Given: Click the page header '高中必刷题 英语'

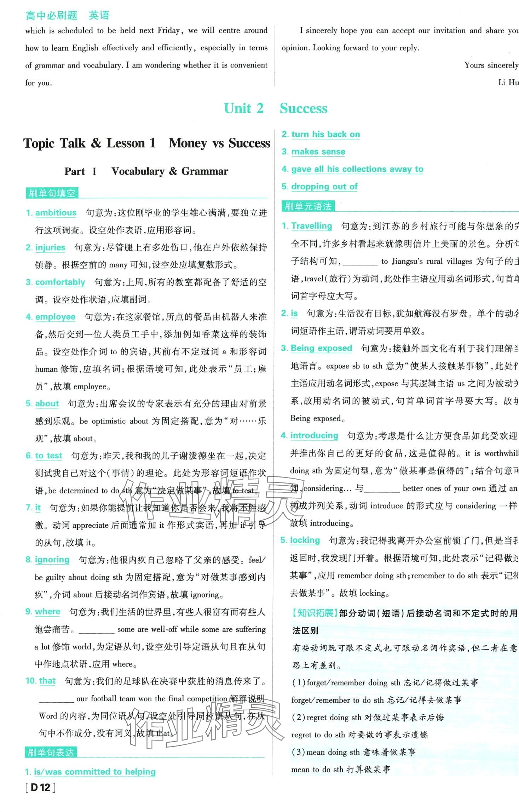Looking at the screenshot, I should [68, 15].
